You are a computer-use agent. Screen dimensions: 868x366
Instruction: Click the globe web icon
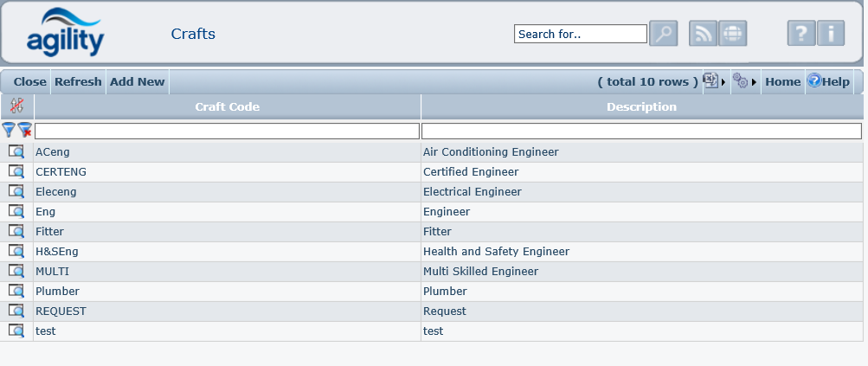point(732,34)
